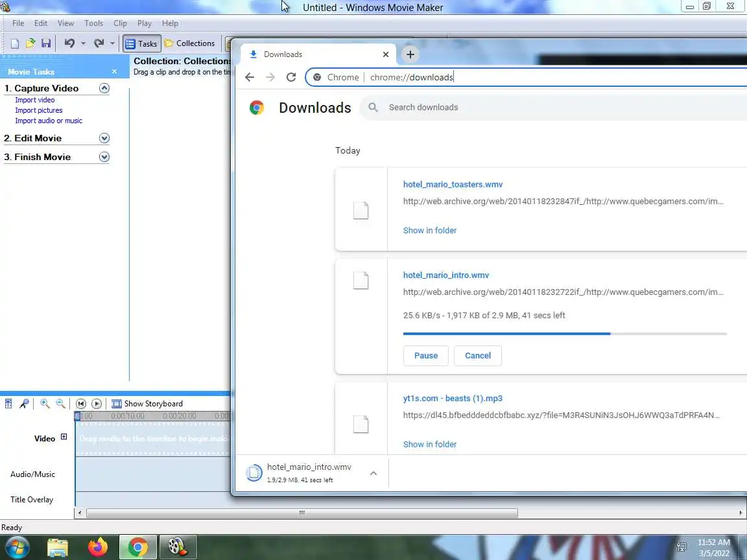Open the Redo history dropdown arrow
The height and width of the screenshot is (560, 747).
coord(112,43)
